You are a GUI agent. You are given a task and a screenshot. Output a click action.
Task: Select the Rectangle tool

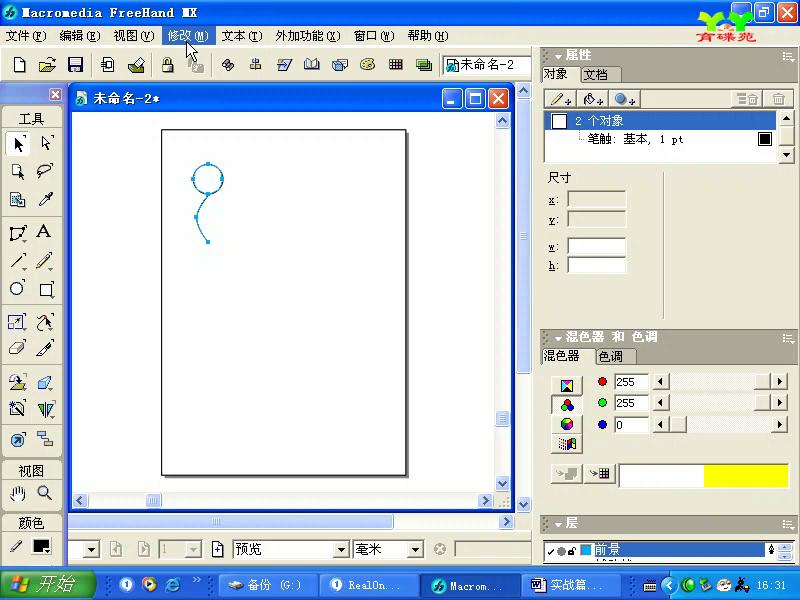[x=46, y=289]
